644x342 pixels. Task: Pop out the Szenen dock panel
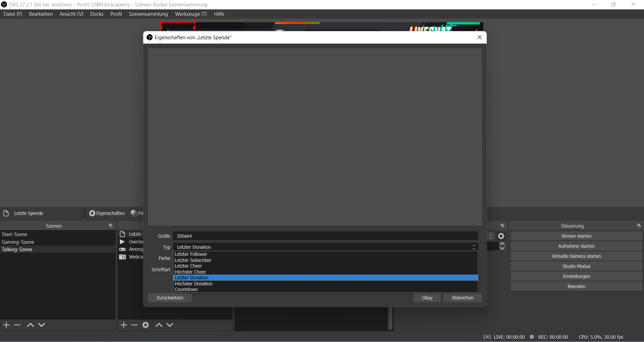(111, 226)
